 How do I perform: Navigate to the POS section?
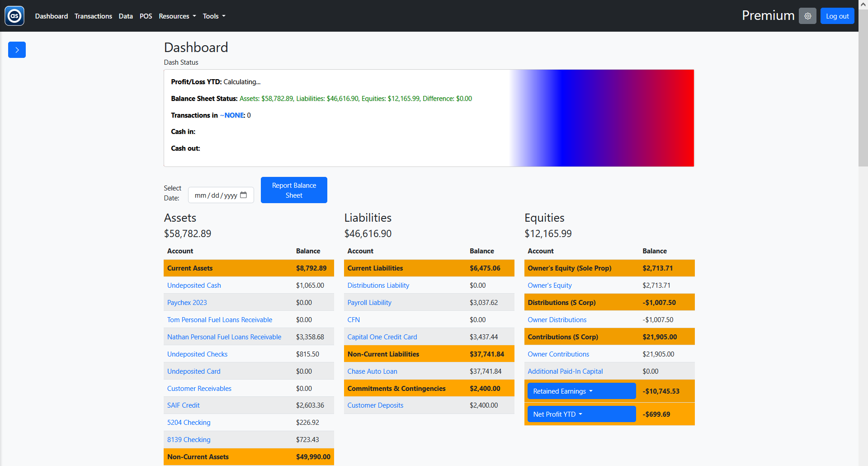click(x=146, y=16)
